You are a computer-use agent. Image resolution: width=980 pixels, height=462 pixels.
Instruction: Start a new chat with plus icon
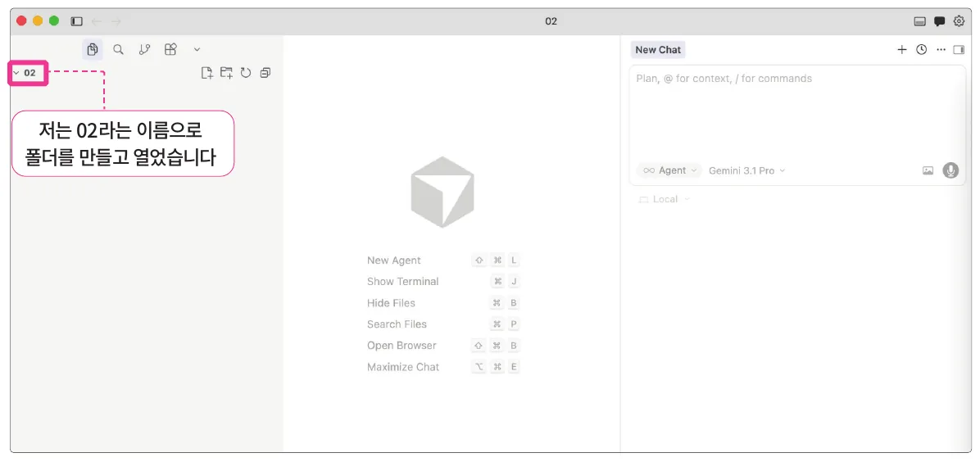(901, 50)
